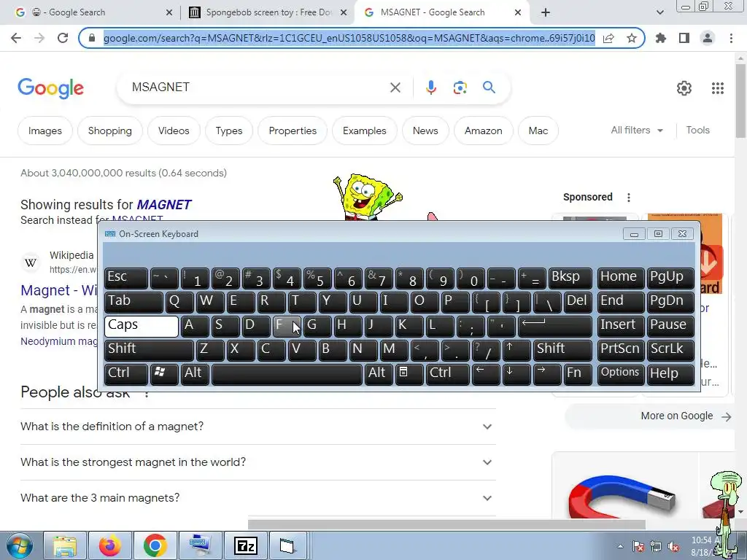The height and width of the screenshot is (560, 747).
Task: Select the Videos filter chip
Action: tap(174, 131)
